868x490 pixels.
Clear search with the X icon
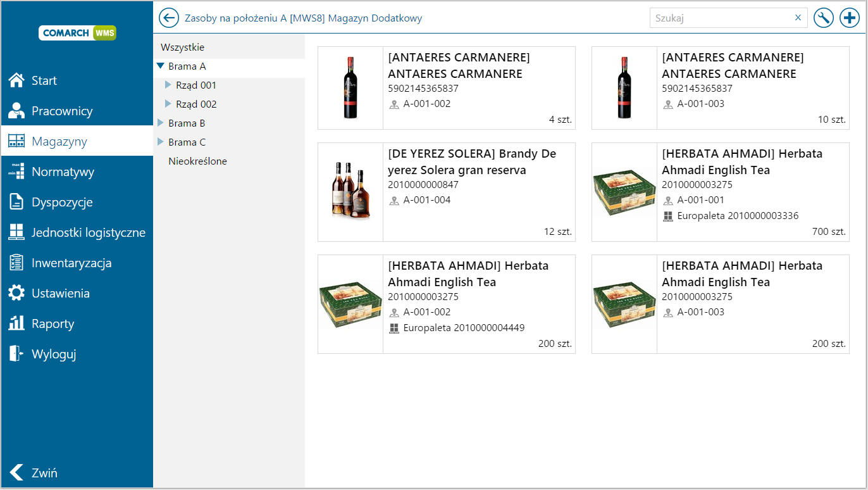pyautogui.click(x=798, y=18)
